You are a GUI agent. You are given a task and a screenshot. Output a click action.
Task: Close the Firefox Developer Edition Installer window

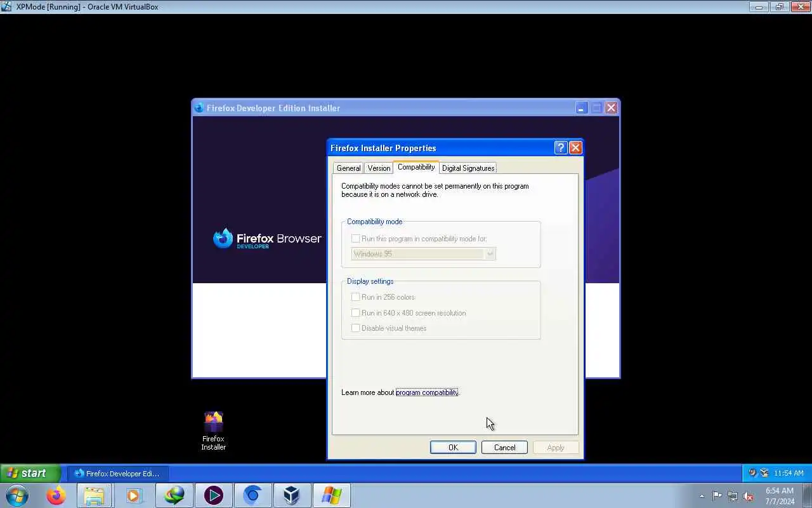point(611,108)
